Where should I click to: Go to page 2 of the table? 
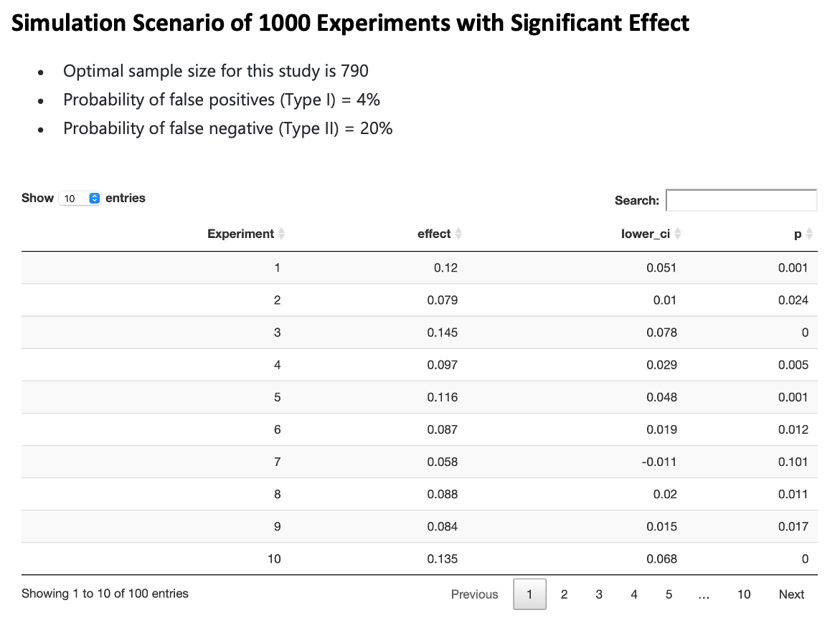click(x=564, y=594)
